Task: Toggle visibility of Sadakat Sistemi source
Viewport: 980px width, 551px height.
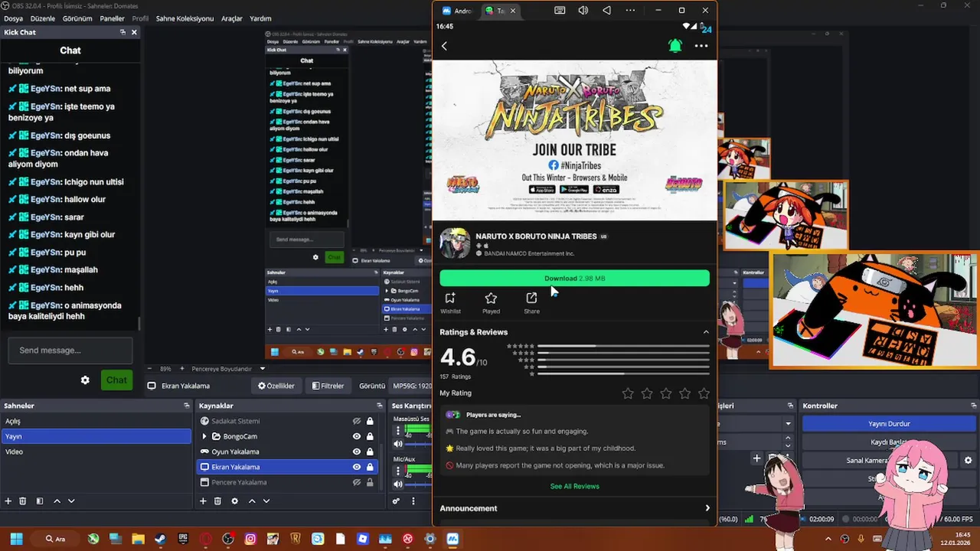Action: (357, 421)
